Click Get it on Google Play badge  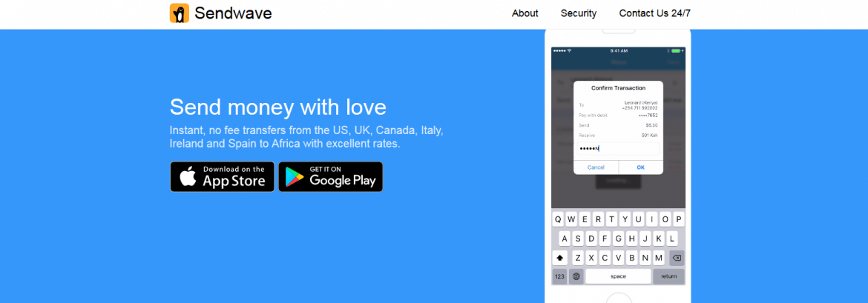tap(330, 177)
